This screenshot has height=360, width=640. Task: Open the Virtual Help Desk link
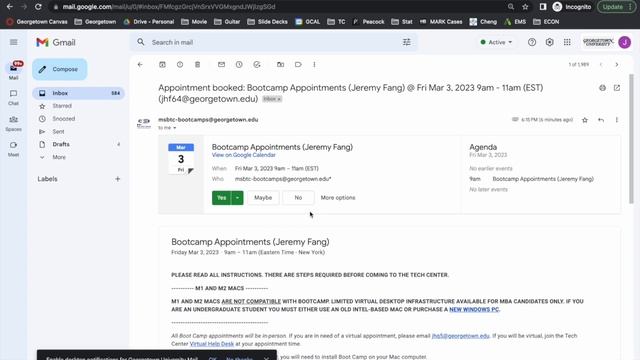click(x=212, y=344)
